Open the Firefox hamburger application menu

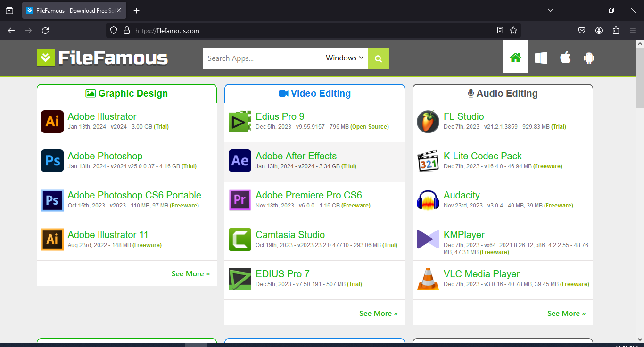pos(633,31)
